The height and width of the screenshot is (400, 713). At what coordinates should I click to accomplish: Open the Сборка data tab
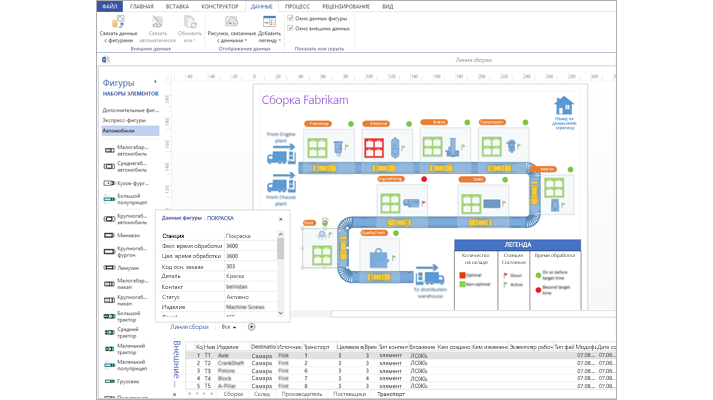point(233,394)
